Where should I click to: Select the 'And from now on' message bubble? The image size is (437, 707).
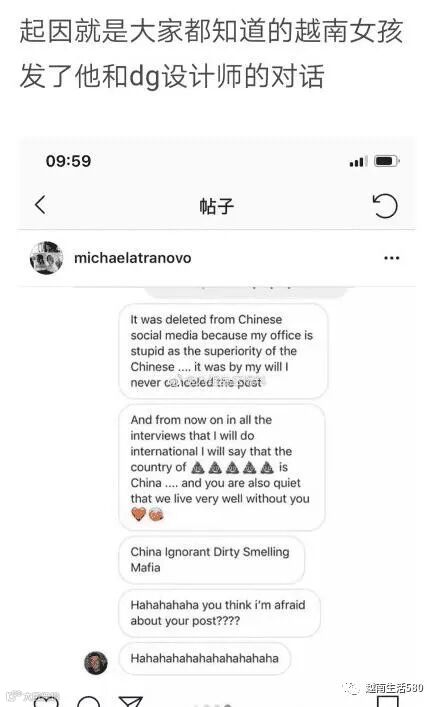[221, 468]
